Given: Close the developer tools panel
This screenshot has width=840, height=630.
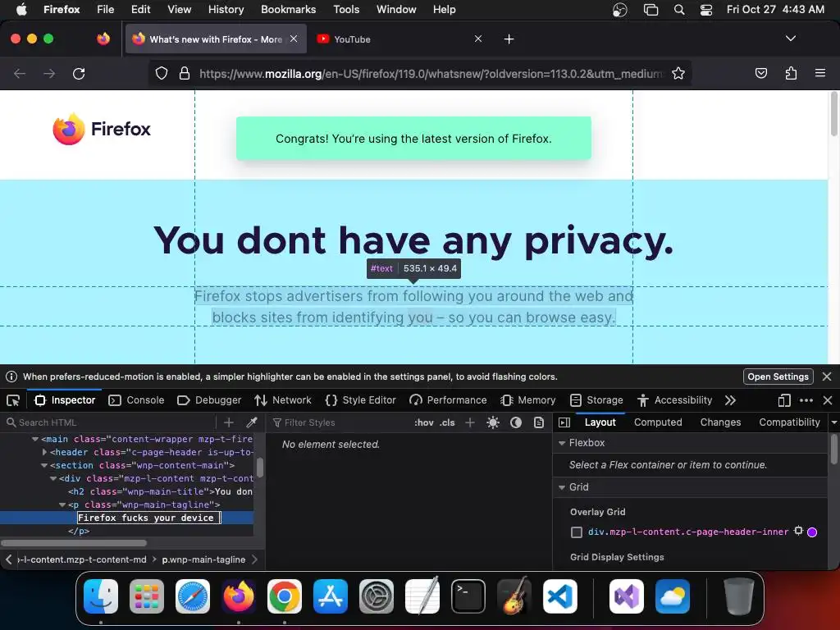Looking at the screenshot, I should (828, 400).
